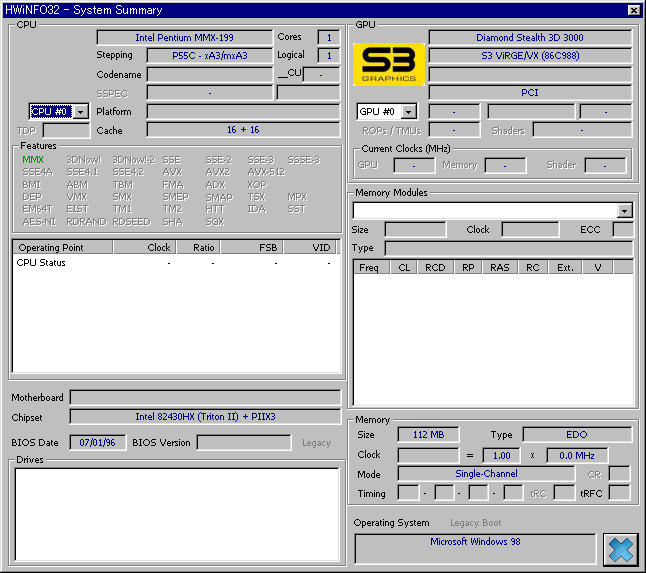Viewport: 646px width, 573px height.
Task: Click the BIOS Version field
Action: tap(244, 443)
